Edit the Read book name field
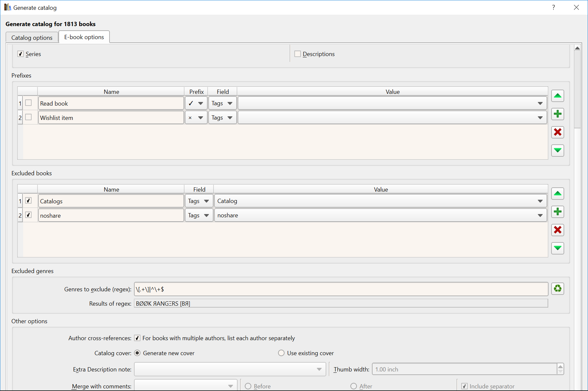Screen dimensions: 588x391 [111, 103]
